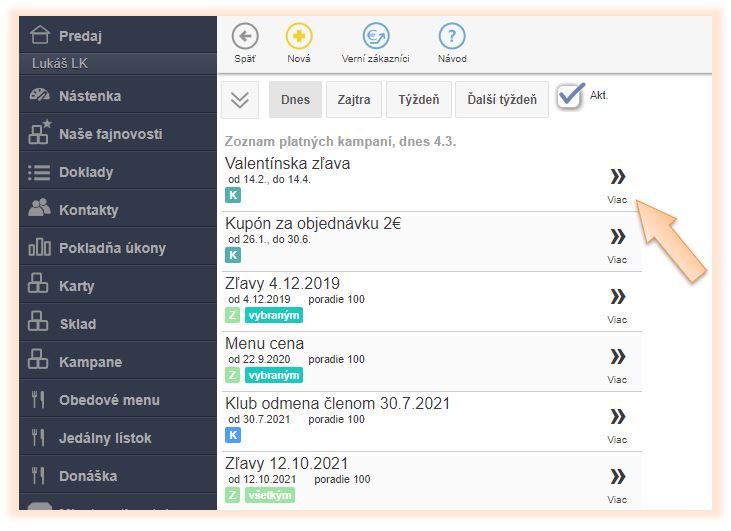Click the Nová plus icon
The width and height of the screenshot is (731, 531).
pyautogui.click(x=299, y=38)
